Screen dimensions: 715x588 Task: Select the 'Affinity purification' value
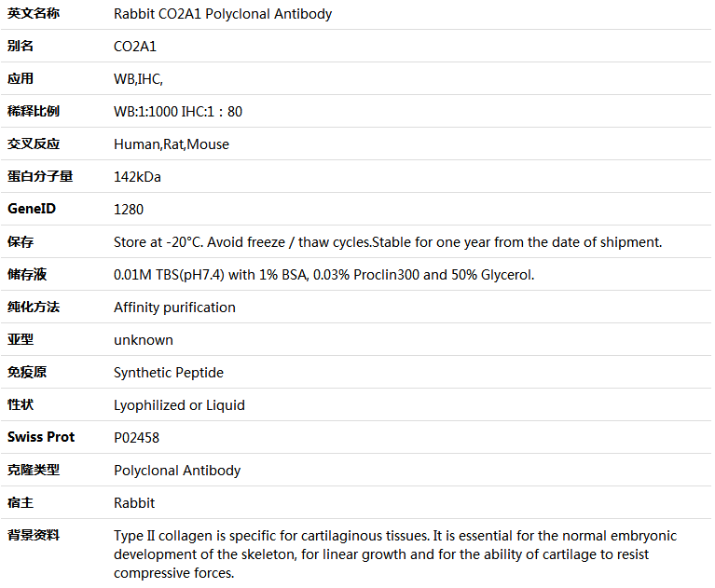tap(174, 308)
